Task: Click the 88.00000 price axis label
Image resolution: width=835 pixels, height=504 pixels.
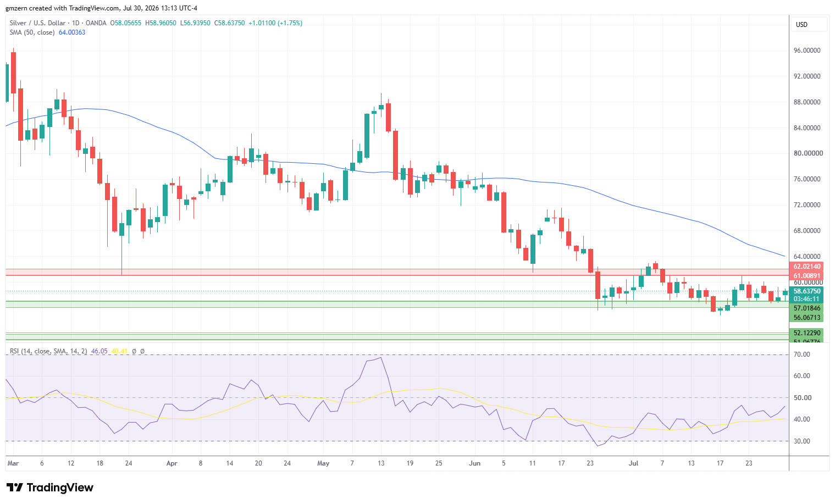Action: click(806, 102)
